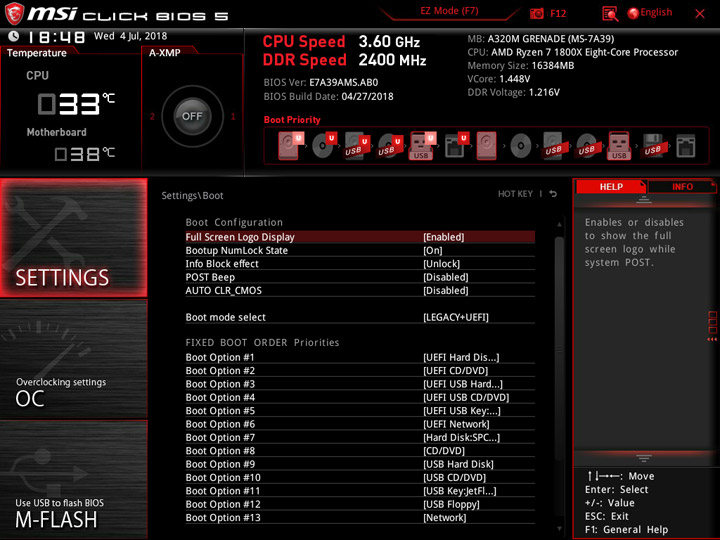The image size is (720, 540).
Task: Open Boot Option #8 CD/DVD dropdown
Action: tap(444, 450)
